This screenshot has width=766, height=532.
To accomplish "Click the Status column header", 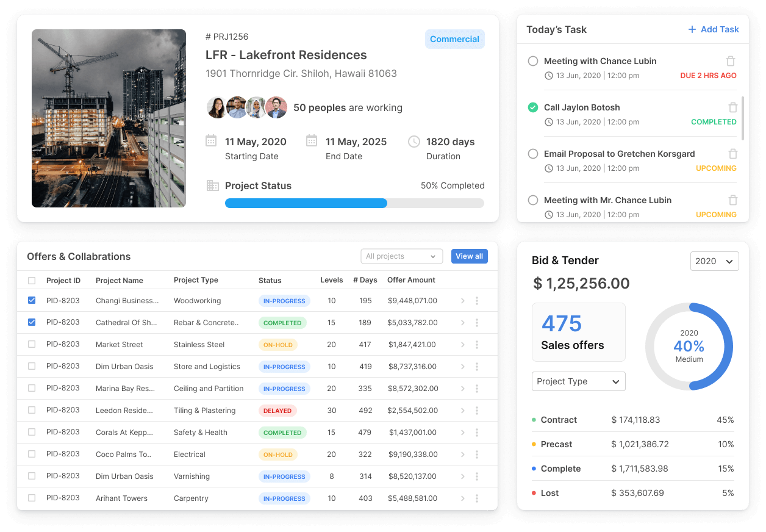I will pyautogui.click(x=270, y=281).
